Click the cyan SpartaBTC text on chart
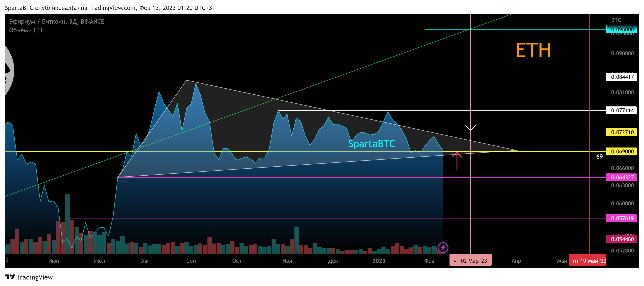The image size is (644, 286). (x=372, y=144)
